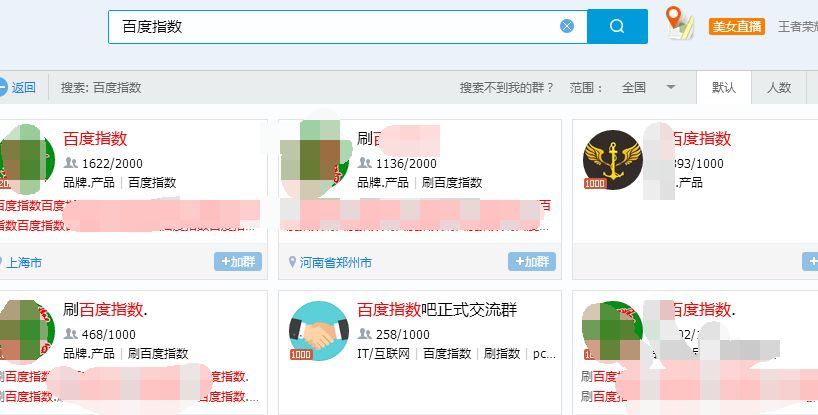Click 加群 button for the 河南省郑州市 group
This screenshot has width=818, height=415.
[x=532, y=262]
